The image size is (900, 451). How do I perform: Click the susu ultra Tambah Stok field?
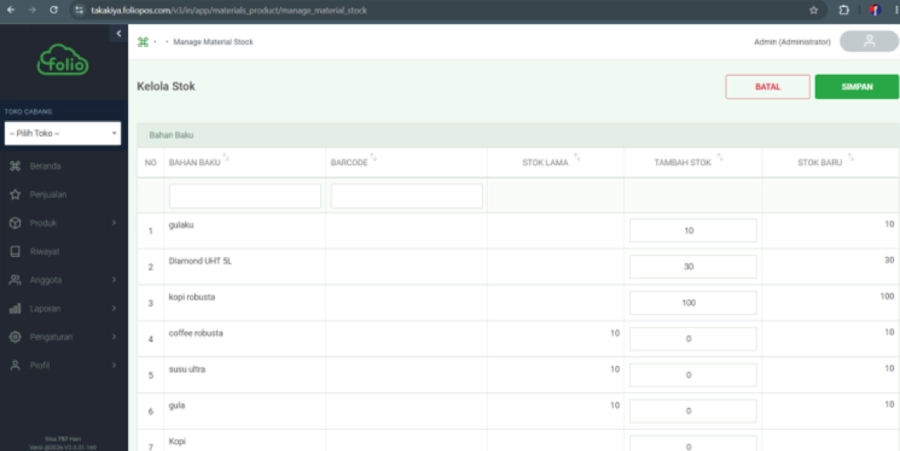tap(693, 375)
